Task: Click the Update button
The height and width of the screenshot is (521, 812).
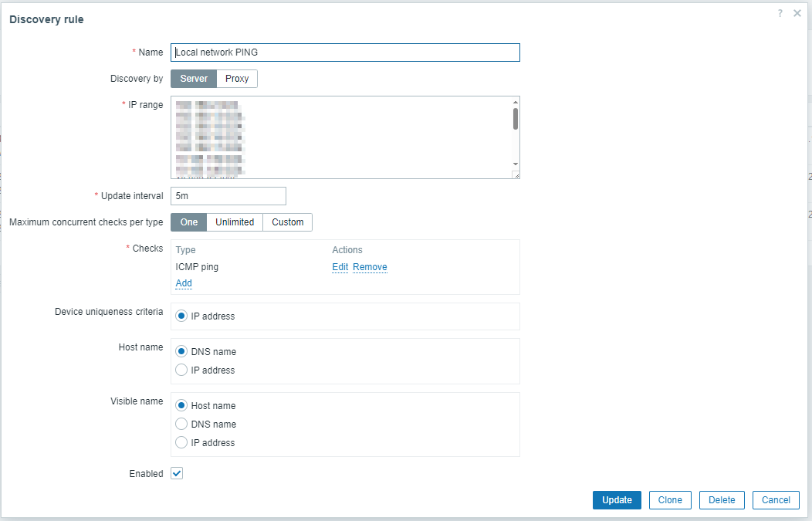Action: tap(617, 499)
